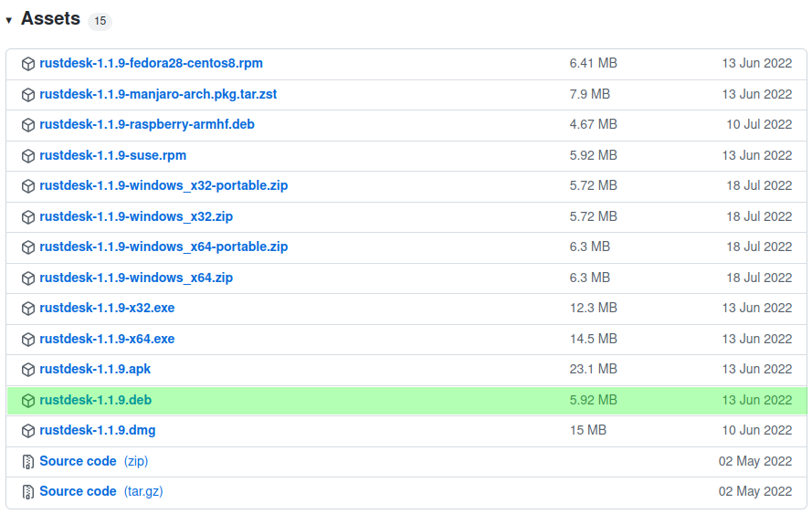This screenshot has height=514, width=812.
Task: Download rustdesk-1.1.9-windows_x32.zip file
Action: tap(136, 216)
